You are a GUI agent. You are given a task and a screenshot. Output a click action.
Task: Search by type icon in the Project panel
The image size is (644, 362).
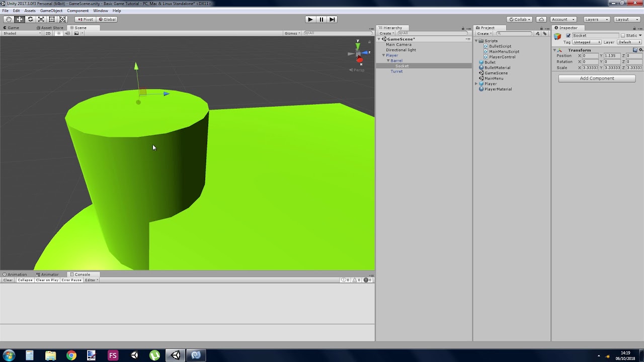click(537, 33)
